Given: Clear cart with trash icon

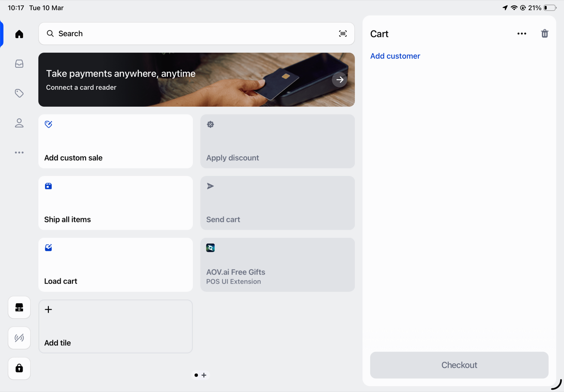Looking at the screenshot, I should point(544,33).
